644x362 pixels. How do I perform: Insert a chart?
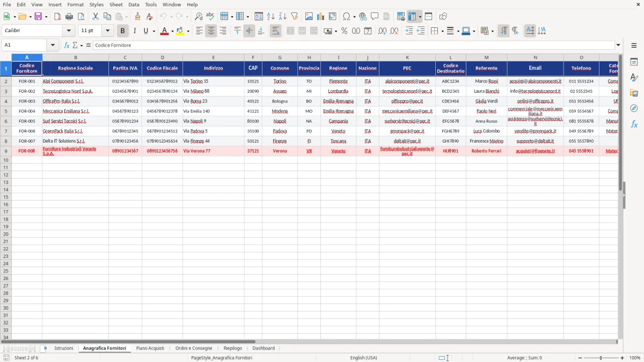321,17
